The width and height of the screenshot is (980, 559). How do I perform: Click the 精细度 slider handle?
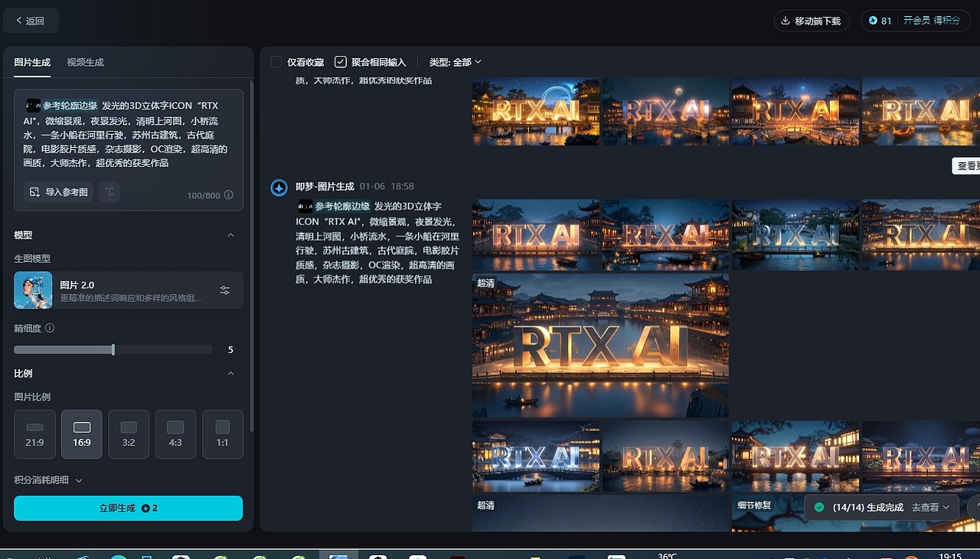tap(113, 350)
